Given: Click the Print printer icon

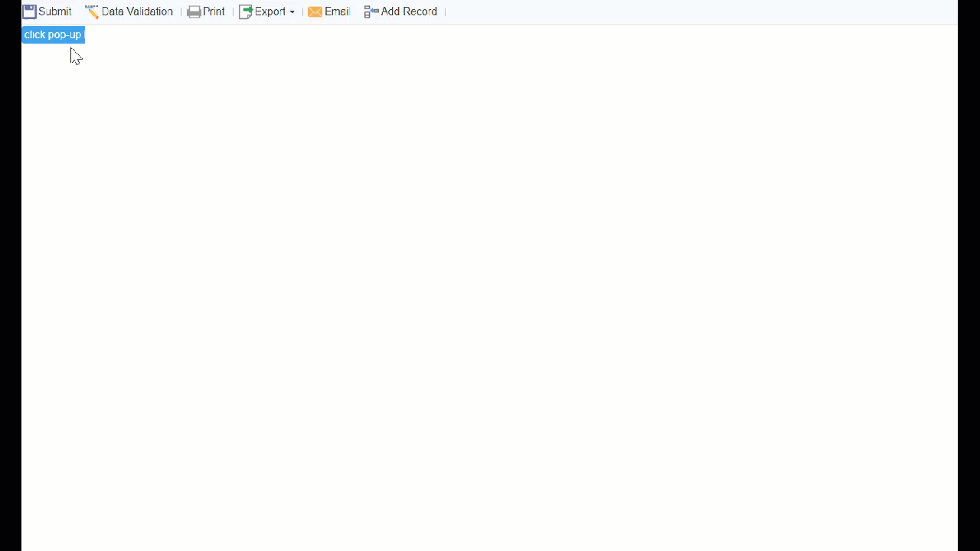Looking at the screenshot, I should 194,11.
